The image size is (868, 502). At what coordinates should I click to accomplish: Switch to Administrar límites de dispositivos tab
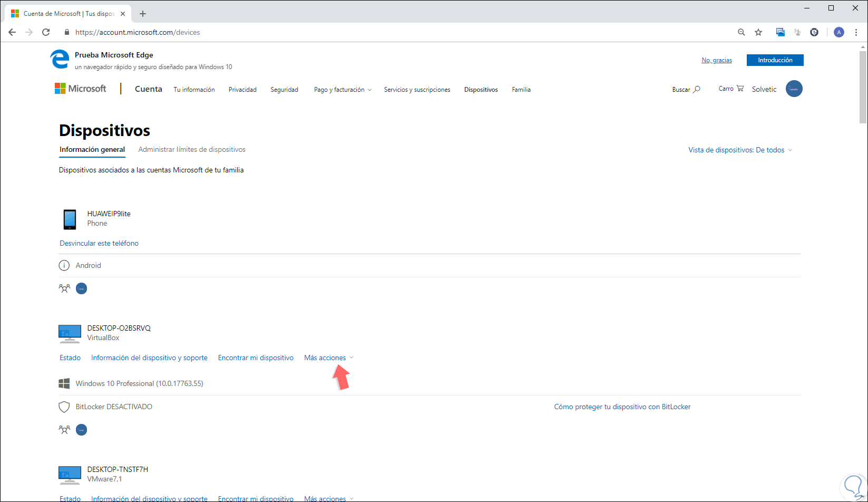click(192, 150)
